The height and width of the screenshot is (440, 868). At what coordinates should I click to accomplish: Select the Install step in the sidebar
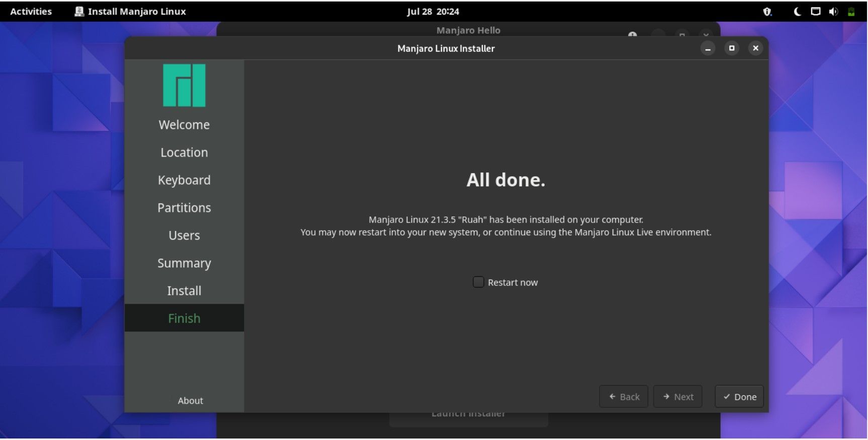[x=184, y=290]
